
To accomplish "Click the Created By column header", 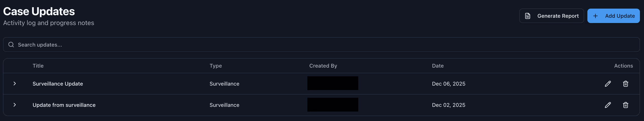I will pyautogui.click(x=323, y=66).
